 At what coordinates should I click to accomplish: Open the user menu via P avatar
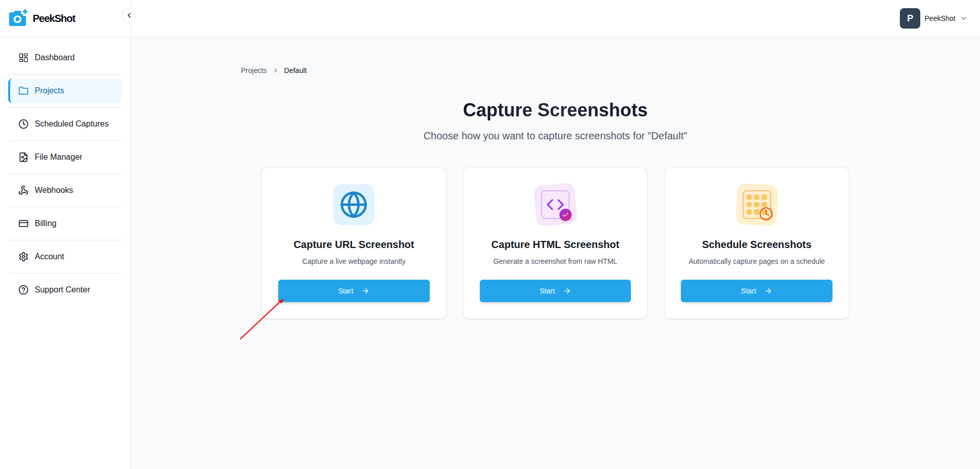[x=910, y=18]
